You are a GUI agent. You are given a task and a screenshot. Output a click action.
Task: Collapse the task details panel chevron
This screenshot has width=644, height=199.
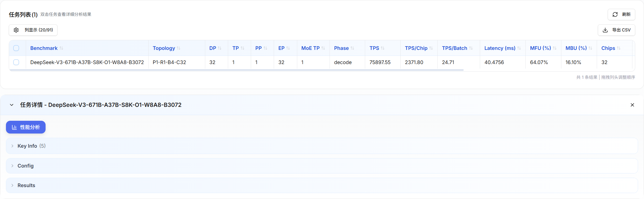click(12, 105)
